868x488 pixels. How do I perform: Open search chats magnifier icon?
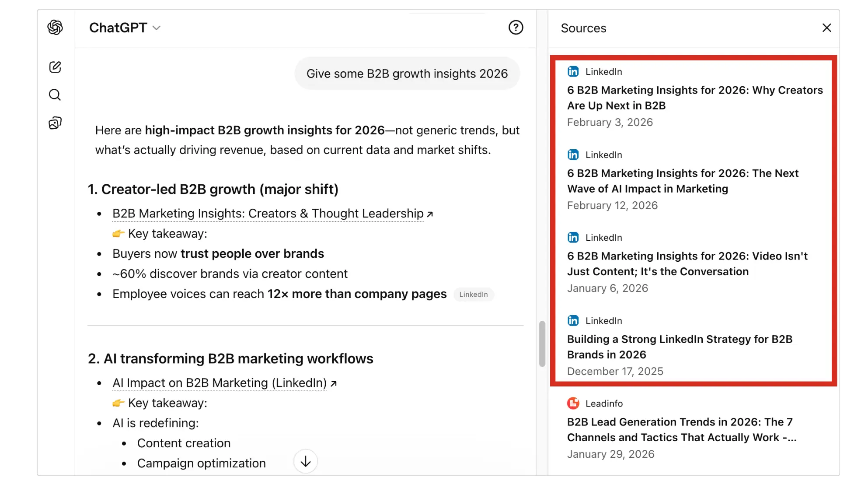(x=55, y=95)
